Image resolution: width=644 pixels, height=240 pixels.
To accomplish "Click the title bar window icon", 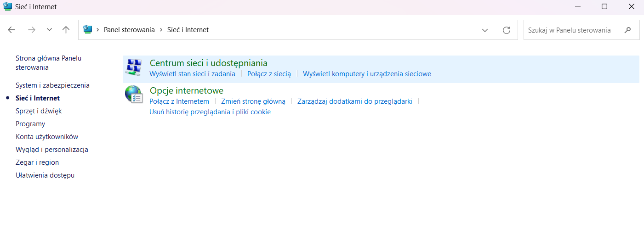I will pyautogui.click(x=7, y=7).
